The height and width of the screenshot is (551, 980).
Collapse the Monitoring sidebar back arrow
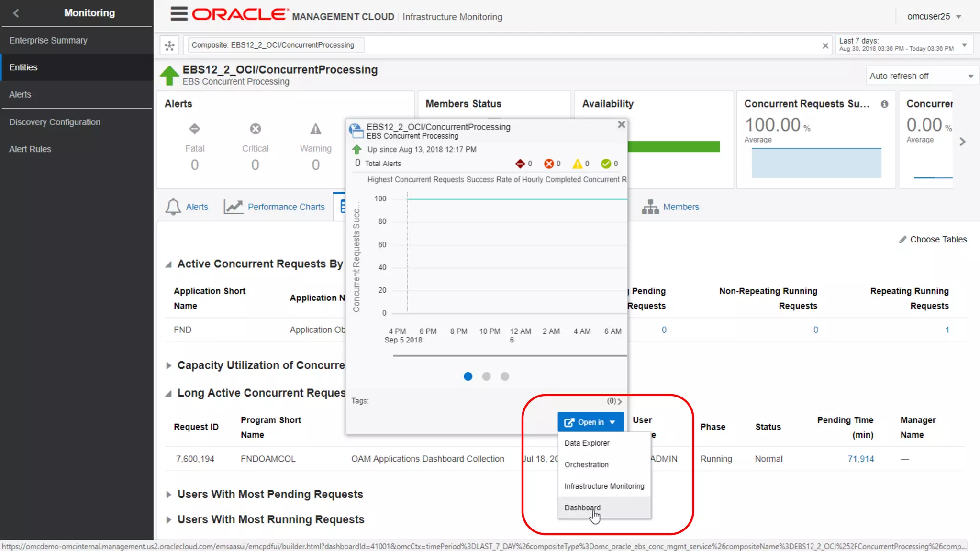(16, 13)
